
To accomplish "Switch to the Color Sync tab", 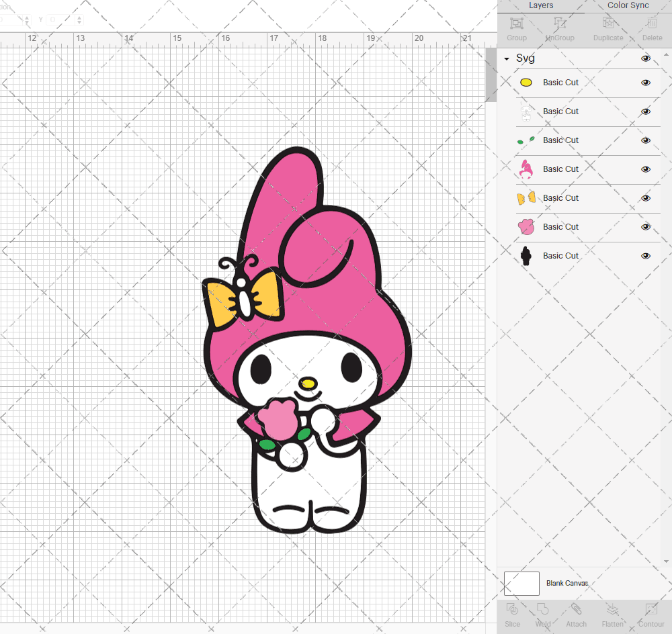I will click(628, 5).
